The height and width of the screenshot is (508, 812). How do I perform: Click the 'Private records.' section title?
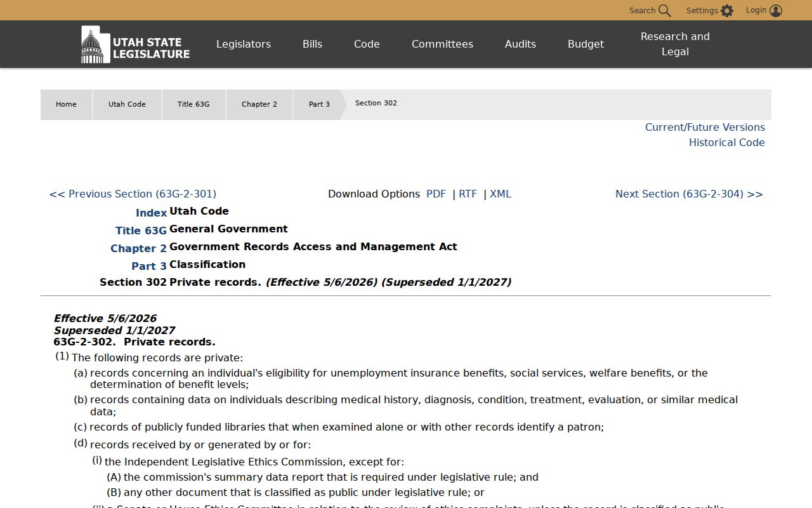coord(215,282)
